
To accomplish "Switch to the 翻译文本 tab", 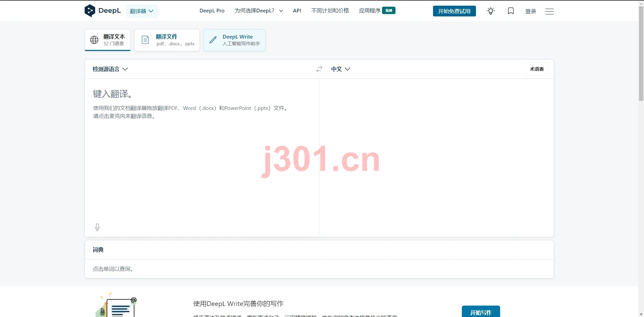I will (x=108, y=40).
